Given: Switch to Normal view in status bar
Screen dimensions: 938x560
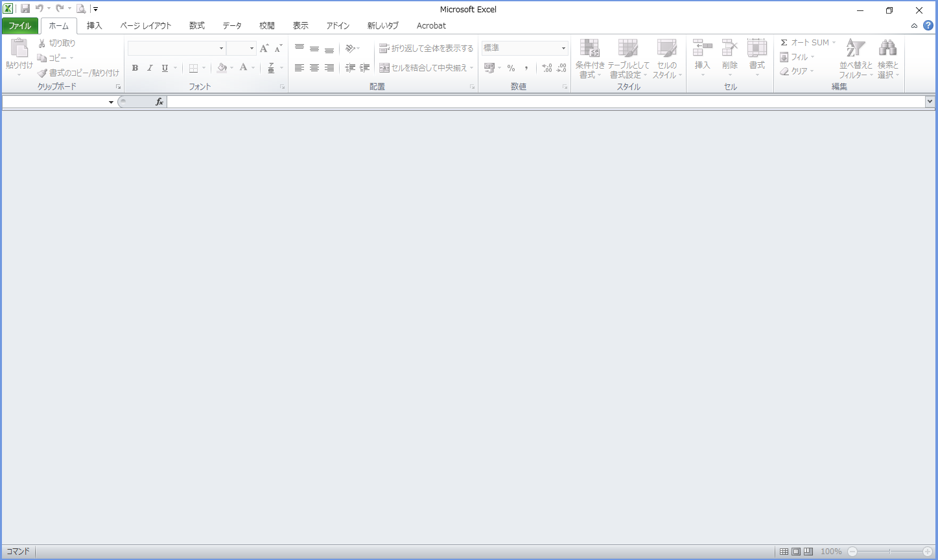Looking at the screenshot, I should pos(784,552).
